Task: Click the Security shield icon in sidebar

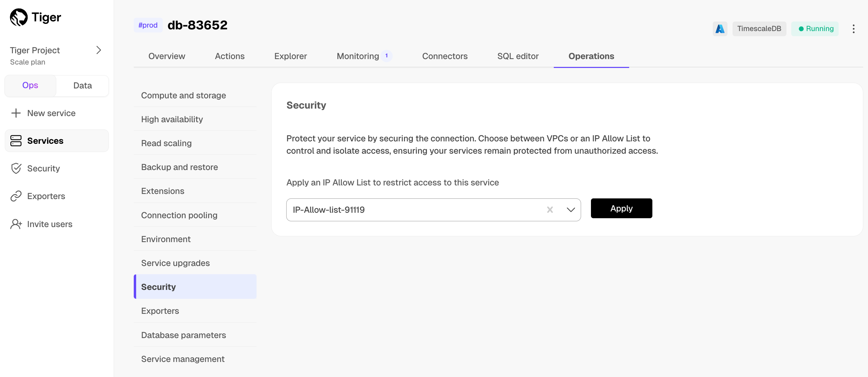Action: pyautogui.click(x=16, y=168)
